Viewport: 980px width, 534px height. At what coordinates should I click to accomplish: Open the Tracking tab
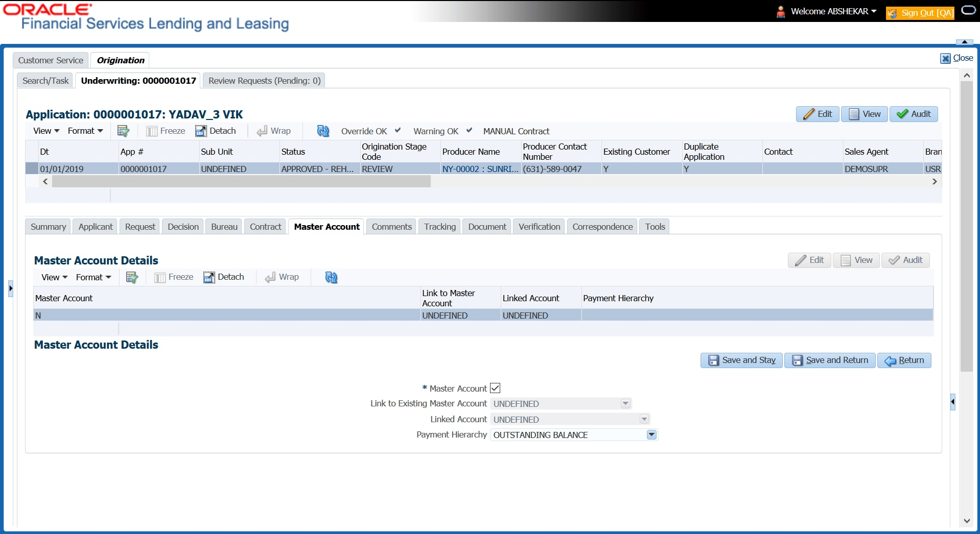pos(440,227)
